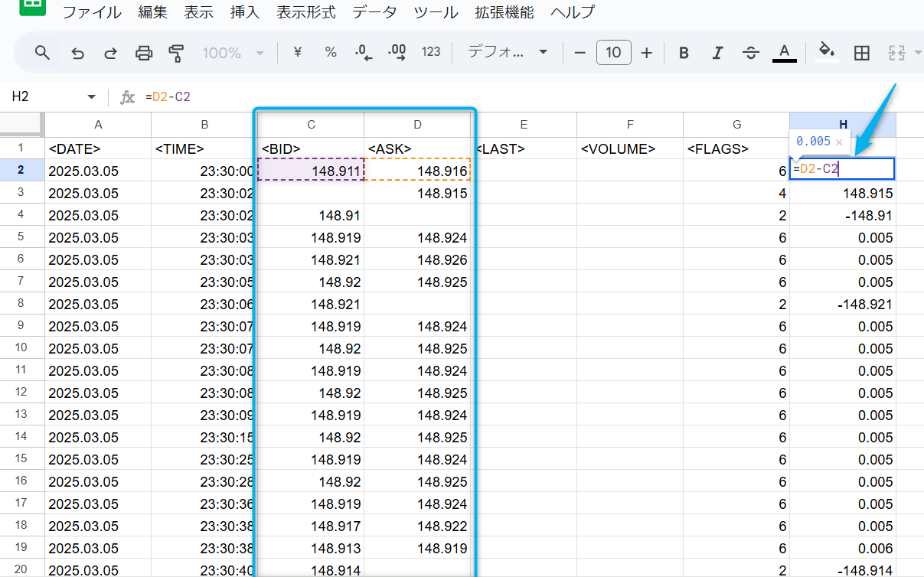Close the 0.005 formula preview tooltip

[839, 142]
